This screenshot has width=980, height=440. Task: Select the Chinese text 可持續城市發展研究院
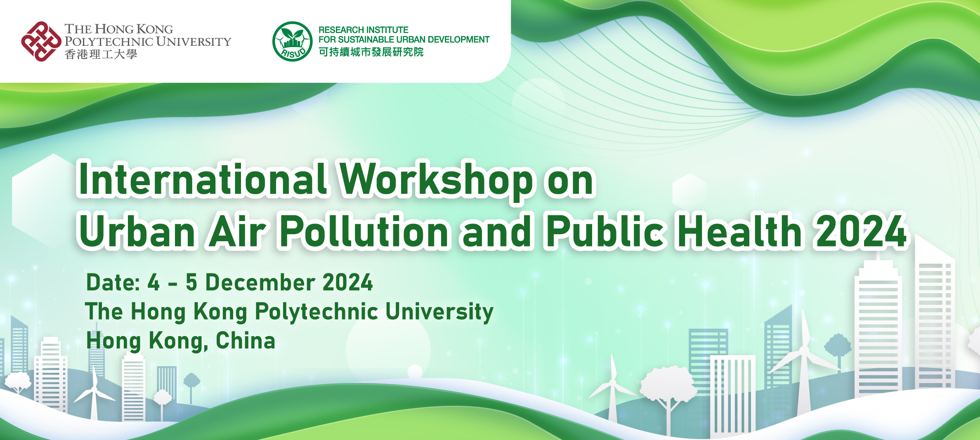tap(371, 52)
